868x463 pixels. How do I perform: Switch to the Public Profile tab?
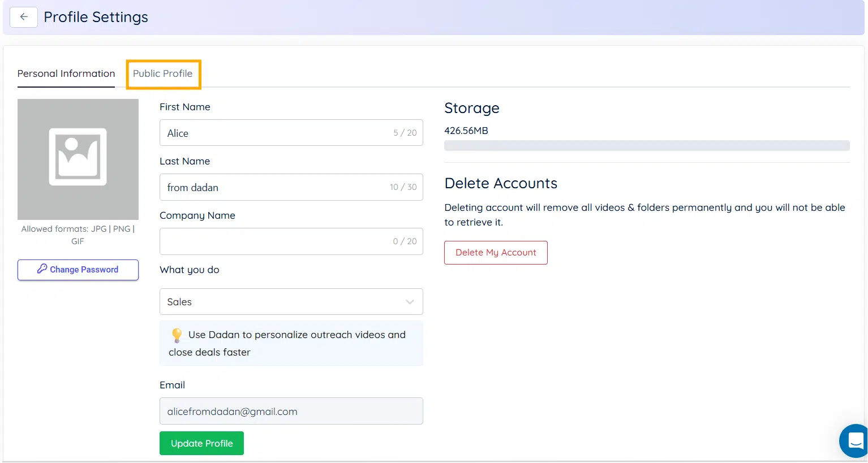[162, 73]
